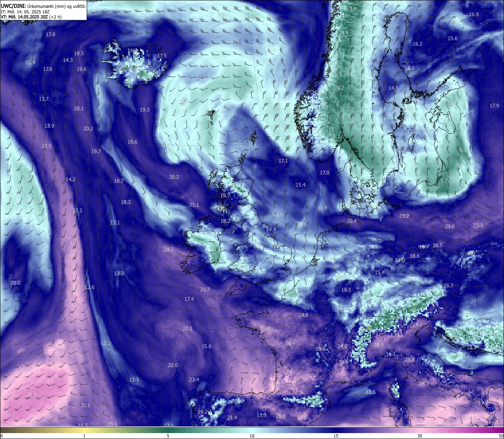
Task: Click the 14.2 value on the map
Action: (x=70, y=180)
